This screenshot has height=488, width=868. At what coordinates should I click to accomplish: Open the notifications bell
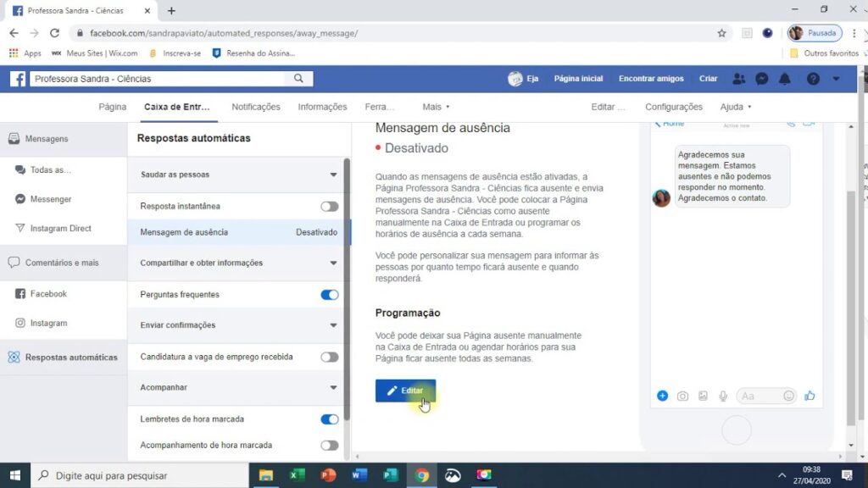click(785, 79)
